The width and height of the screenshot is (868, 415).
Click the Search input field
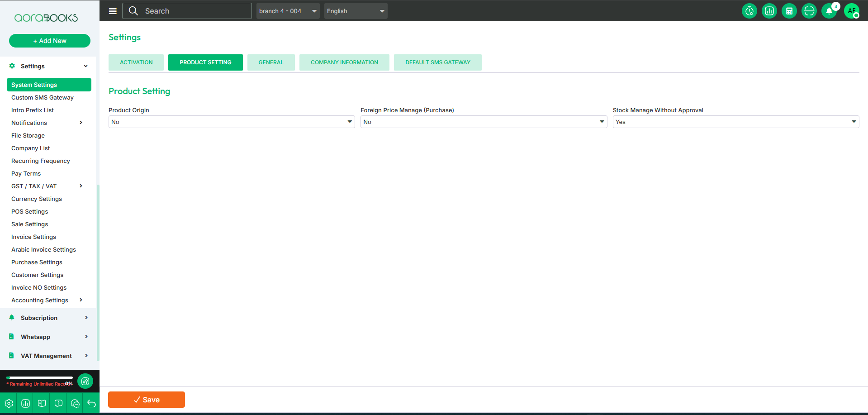click(194, 11)
